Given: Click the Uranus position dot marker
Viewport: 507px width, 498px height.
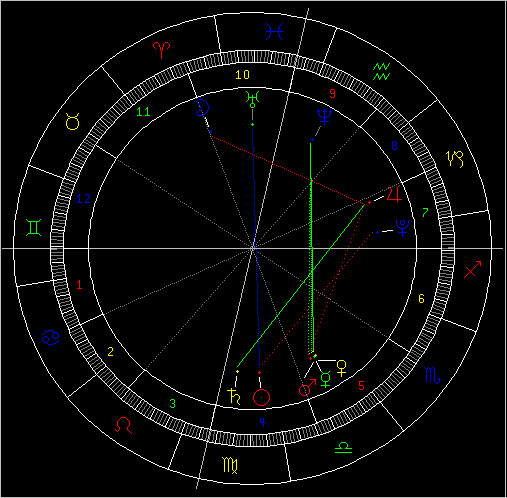Looking at the screenshot, I should (x=253, y=125).
